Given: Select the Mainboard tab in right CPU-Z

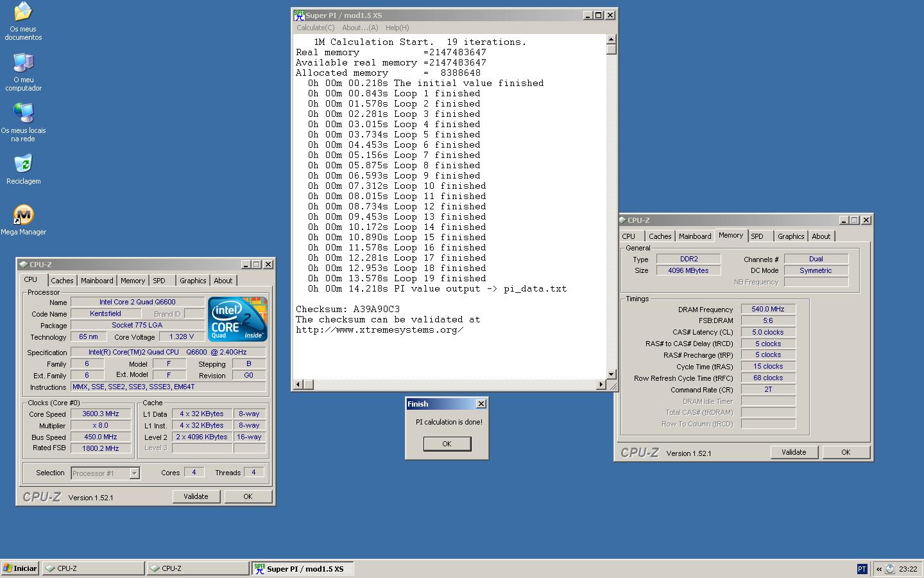Looking at the screenshot, I should pos(695,236).
